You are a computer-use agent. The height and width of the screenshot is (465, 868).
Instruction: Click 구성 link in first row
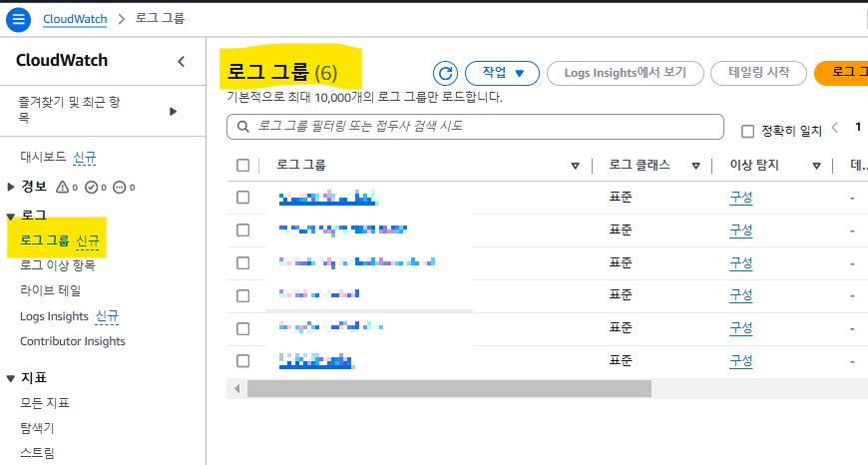740,198
